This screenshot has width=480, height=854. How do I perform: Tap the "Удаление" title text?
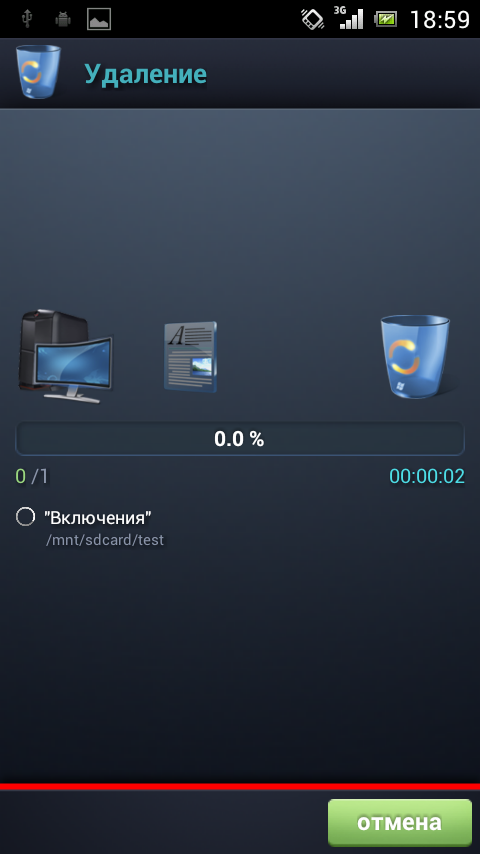[145, 74]
